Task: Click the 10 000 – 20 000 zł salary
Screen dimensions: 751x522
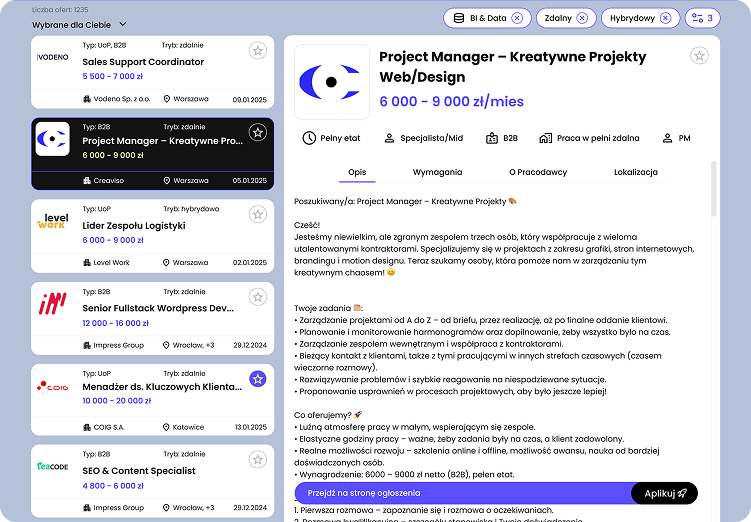Action: tap(116, 401)
